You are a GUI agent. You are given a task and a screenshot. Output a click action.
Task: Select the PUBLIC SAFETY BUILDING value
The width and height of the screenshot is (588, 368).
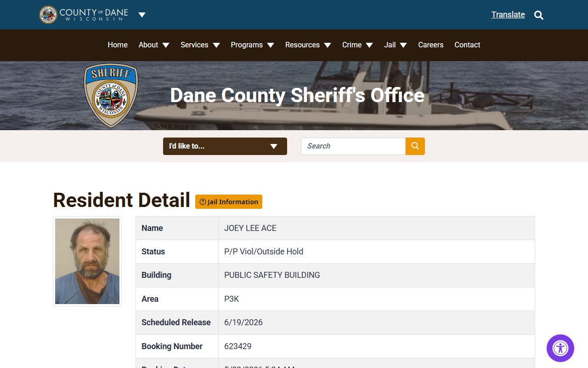click(x=272, y=275)
